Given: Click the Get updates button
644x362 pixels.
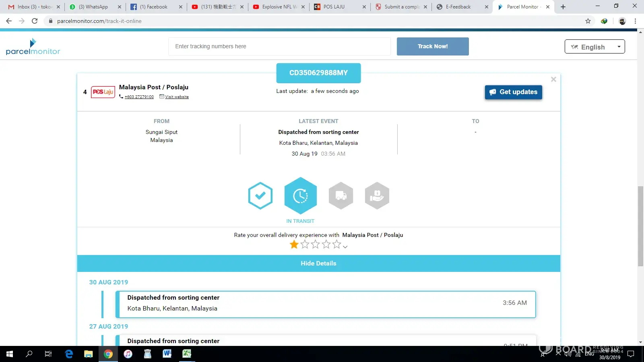Looking at the screenshot, I should pyautogui.click(x=514, y=92).
